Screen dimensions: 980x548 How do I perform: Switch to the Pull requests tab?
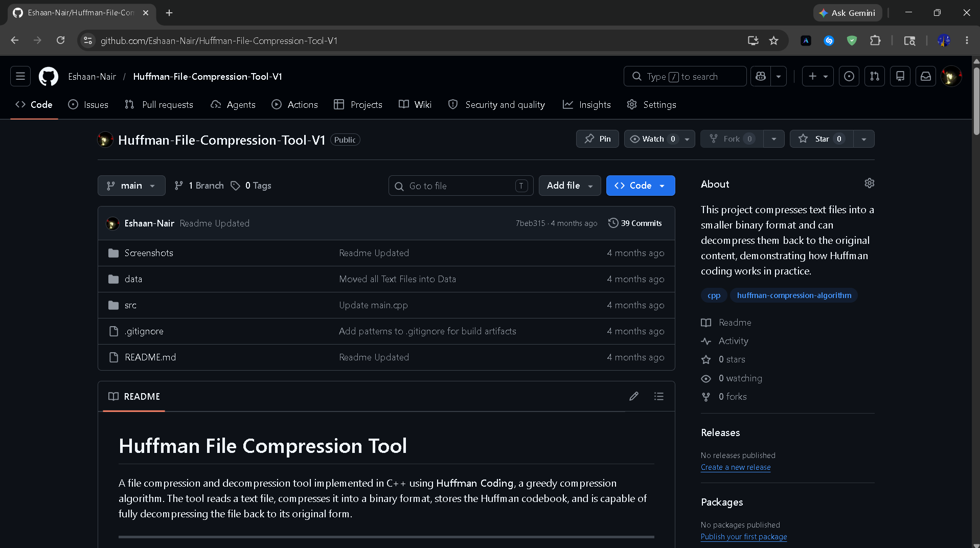click(159, 104)
